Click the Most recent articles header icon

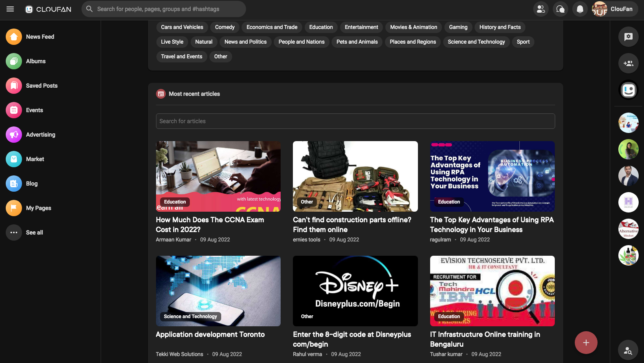click(x=161, y=94)
